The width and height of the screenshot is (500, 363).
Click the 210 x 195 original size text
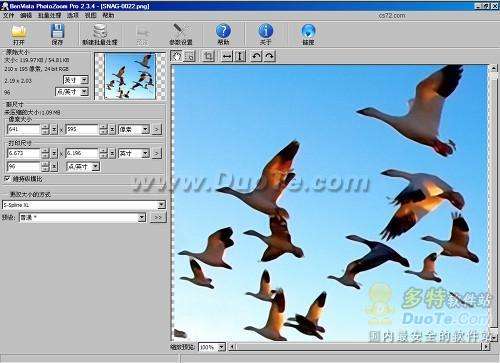click(x=37, y=69)
